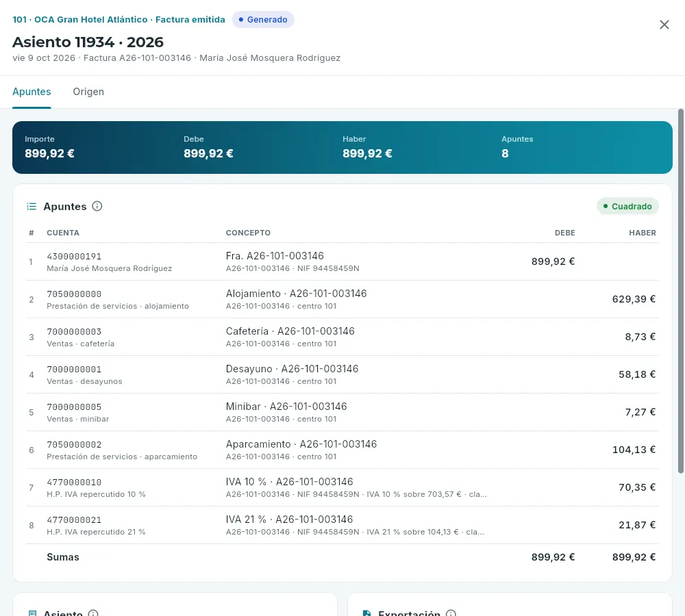Viewport: 685px width, 616px height.
Task: Click the CONCEPTO column header
Action: point(248,233)
